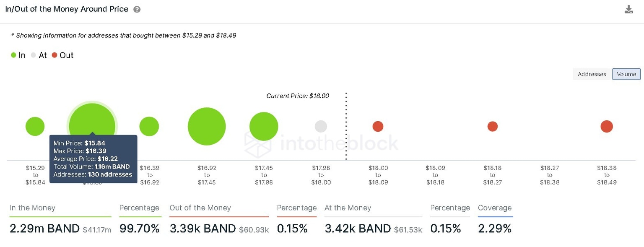Select the 'Out of the Money' column header
Image resolution: width=644 pixels, height=247 pixels.
point(200,208)
